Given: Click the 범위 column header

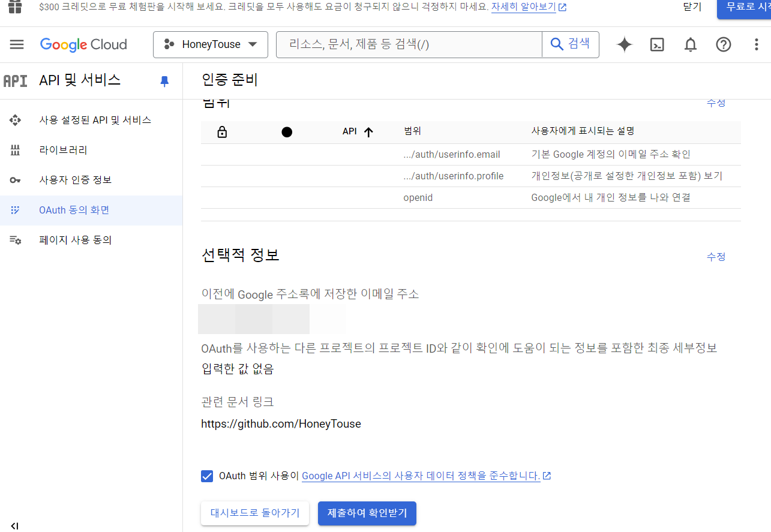Looking at the screenshot, I should pyautogui.click(x=413, y=131).
